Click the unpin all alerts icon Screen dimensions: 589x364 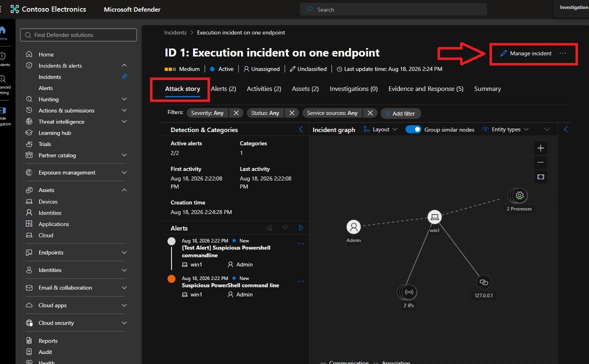coord(269,227)
